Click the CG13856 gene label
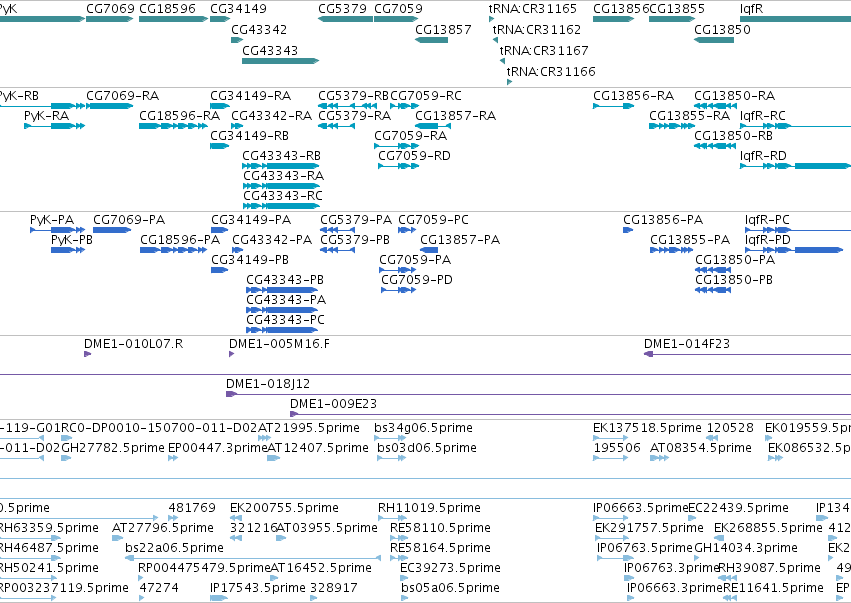This screenshot has width=851, height=603. coord(621,9)
